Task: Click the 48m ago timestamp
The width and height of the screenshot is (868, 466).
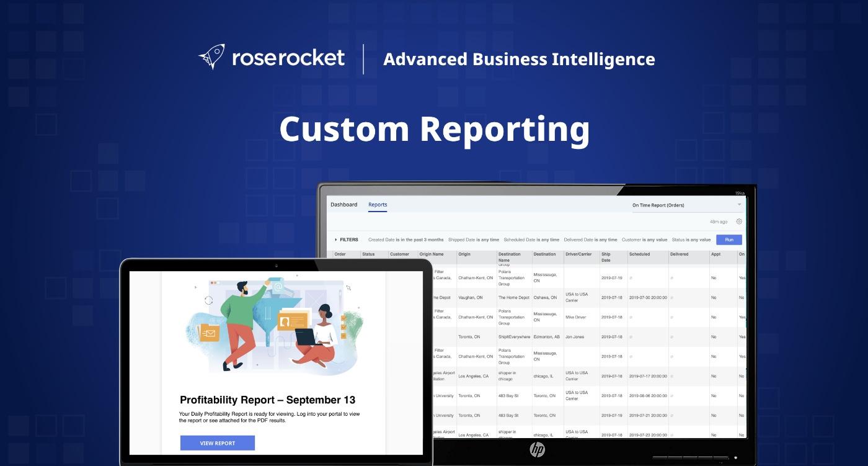Action: [x=719, y=222]
